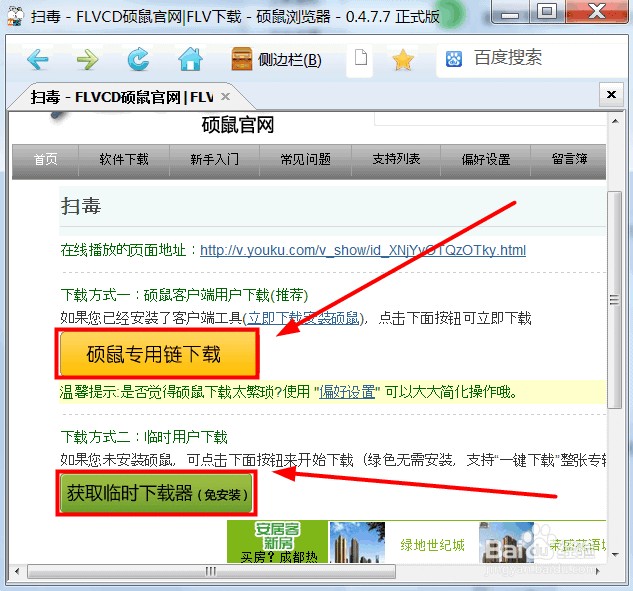Click the browser app icon in title bar

click(15, 17)
